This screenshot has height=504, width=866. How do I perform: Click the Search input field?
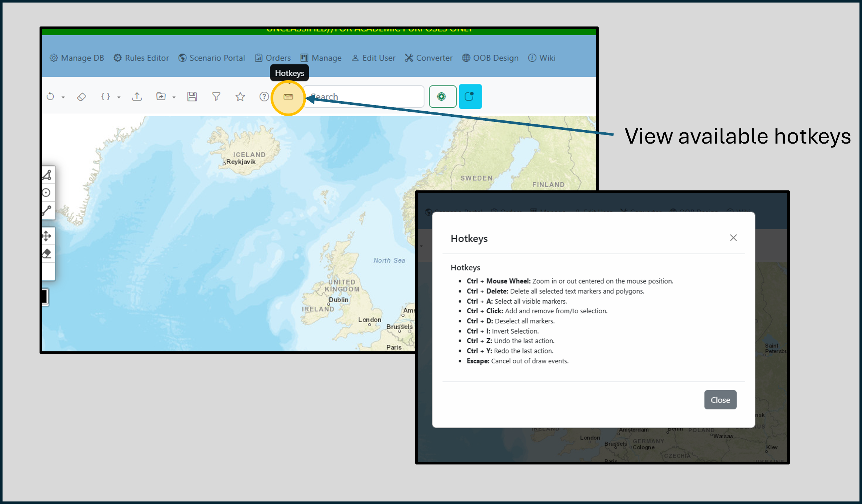coord(365,96)
